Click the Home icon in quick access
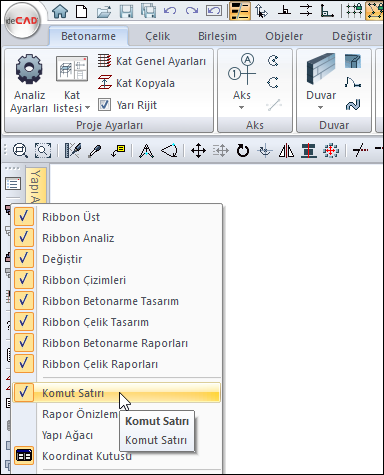The width and height of the screenshot is (384, 475). [x=60, y=11]
